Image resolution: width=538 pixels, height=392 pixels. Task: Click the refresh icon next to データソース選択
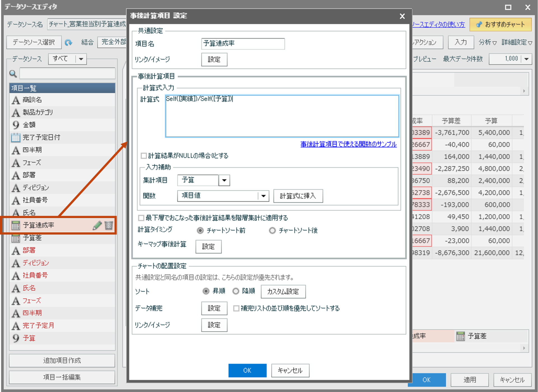coord(68,43)
